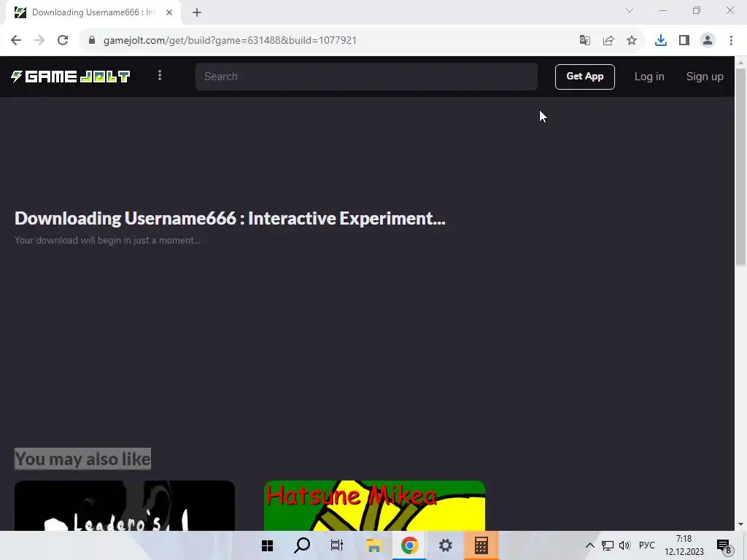Image resolution: width=747 pixels, height=560 pixels.
Task: Translate this page with the translate icon
Action: (x=584, y=41)
